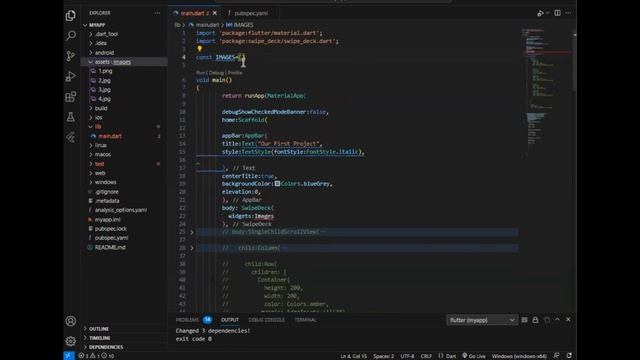This screenshot has width=640, height=360.
Task: Open 2.jpg in the explorer
Action: [104, 80]
